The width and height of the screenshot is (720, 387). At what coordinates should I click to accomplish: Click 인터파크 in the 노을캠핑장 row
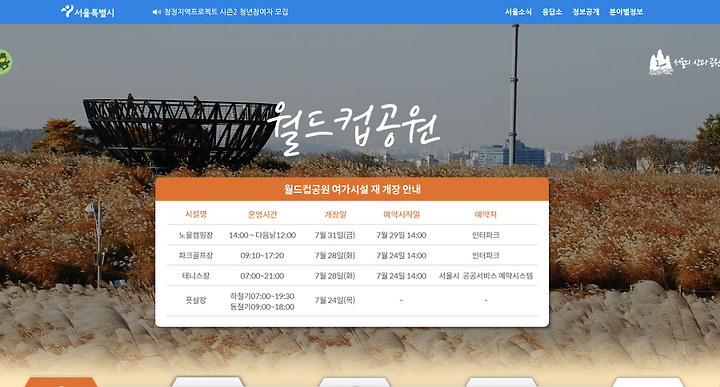pos(486,235)
